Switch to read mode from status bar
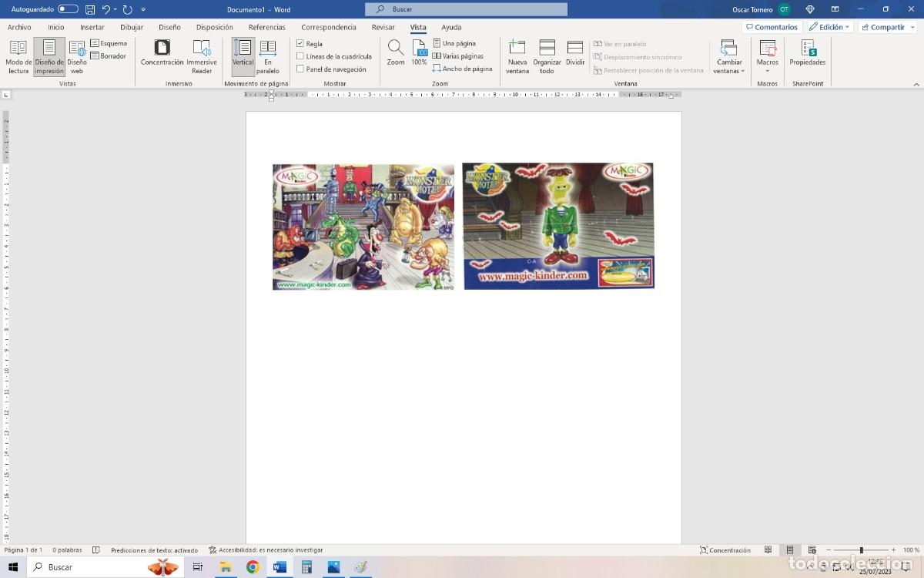 tap(768, 550)
